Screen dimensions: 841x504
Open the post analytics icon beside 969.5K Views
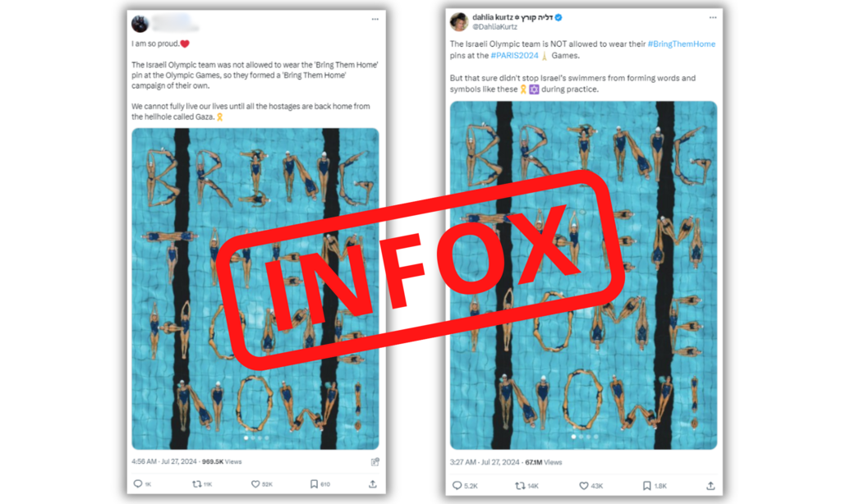(375, 461)
